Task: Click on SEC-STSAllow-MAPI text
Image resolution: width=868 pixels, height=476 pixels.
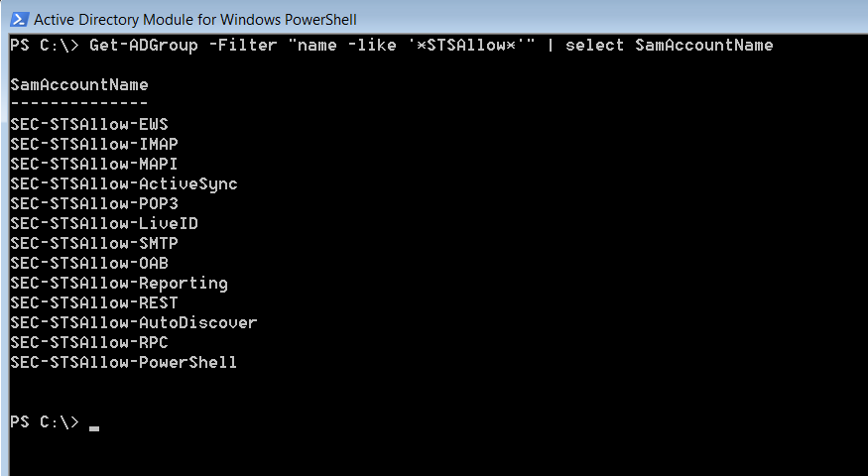Action: click(94, 164)
